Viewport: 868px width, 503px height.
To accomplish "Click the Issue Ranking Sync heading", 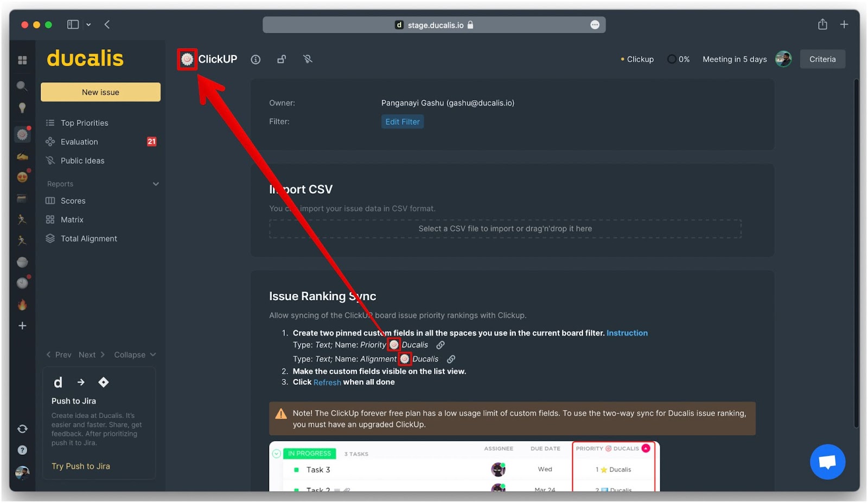I will coord(323,296).
